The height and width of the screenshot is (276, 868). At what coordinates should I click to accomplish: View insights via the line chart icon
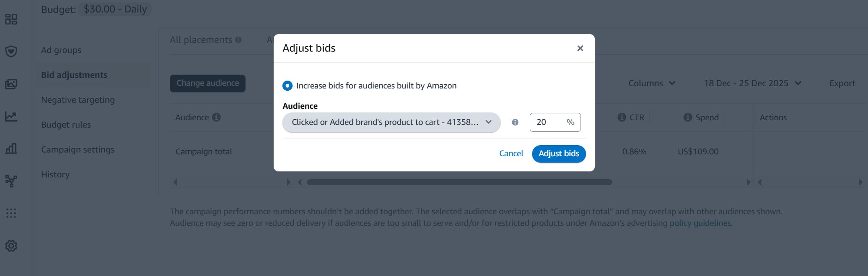12,116
